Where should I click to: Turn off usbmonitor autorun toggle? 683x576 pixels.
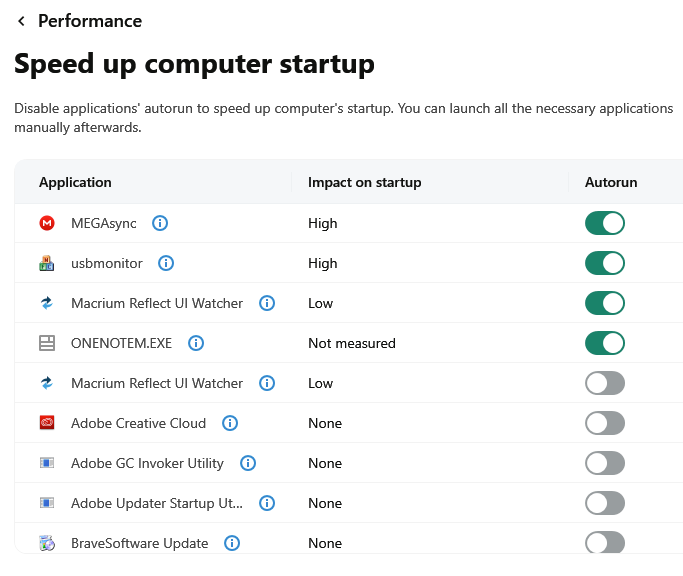pyautogui.click(x=604, y=263)
